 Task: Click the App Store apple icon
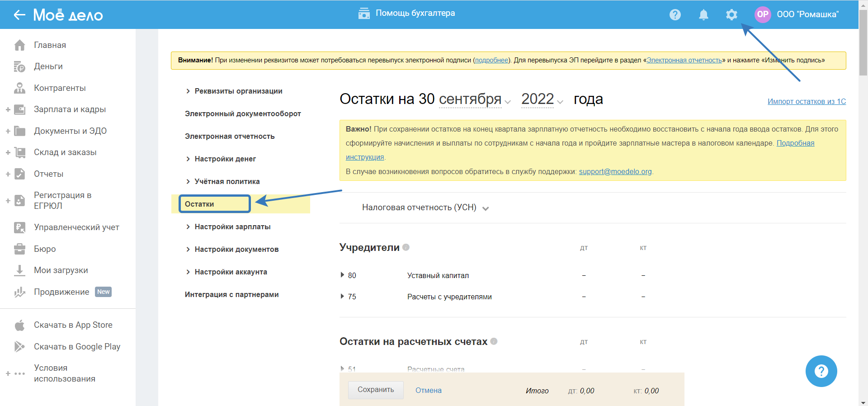(x=19, y=325)
